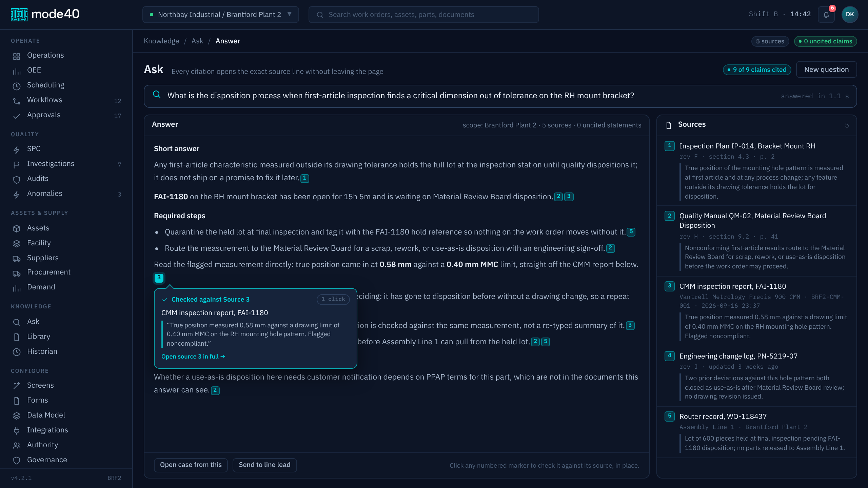
Task: Click the New question button
Action: [826, 69]
